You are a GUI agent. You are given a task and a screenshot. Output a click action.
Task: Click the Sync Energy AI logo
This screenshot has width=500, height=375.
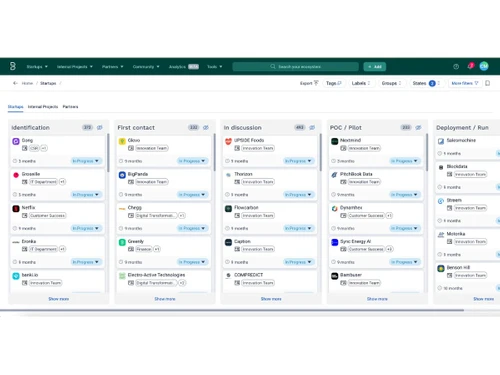335,242
